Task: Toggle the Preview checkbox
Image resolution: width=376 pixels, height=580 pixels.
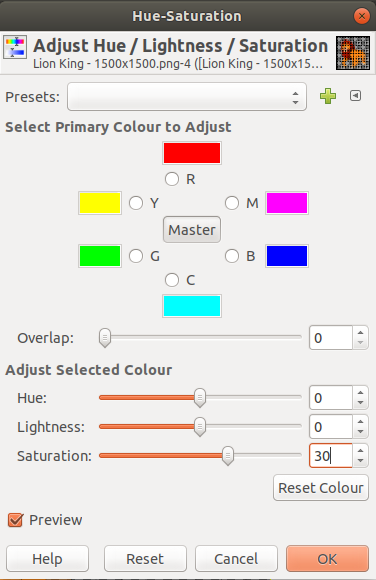Action: point(16,520)
